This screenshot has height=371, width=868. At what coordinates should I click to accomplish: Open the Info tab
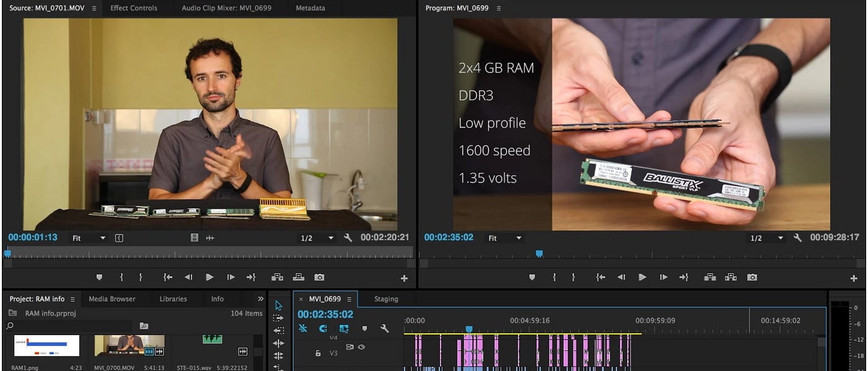tap(217, 299)
